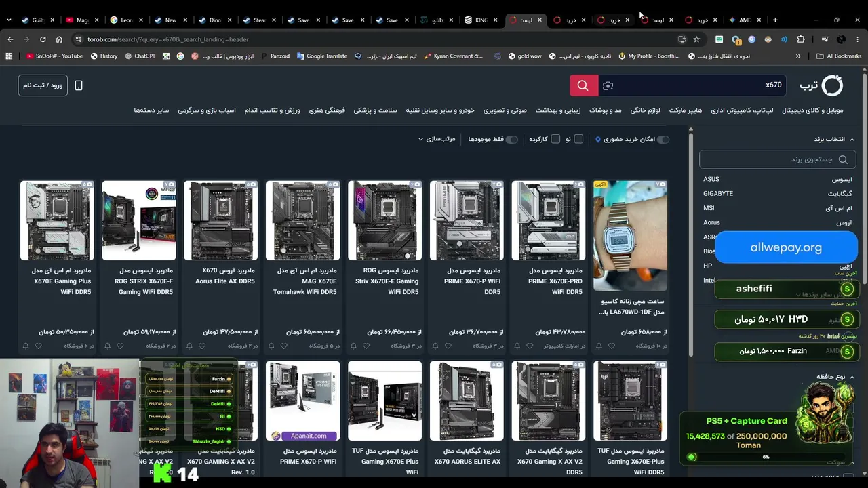This screenshot has width=868, height=488.
Task: Open the Chrome extensions puzzle icon
Action: click(801, 39)
